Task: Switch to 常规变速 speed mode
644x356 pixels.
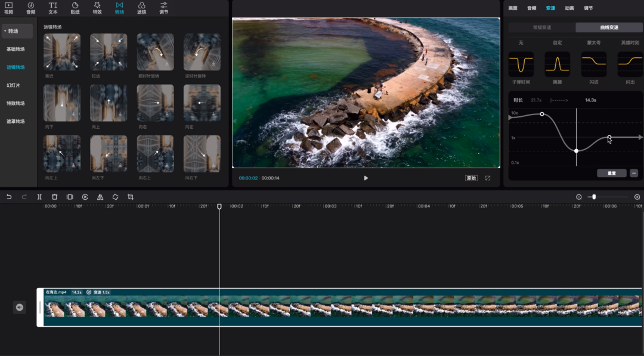Action: [x=541, y=27]
